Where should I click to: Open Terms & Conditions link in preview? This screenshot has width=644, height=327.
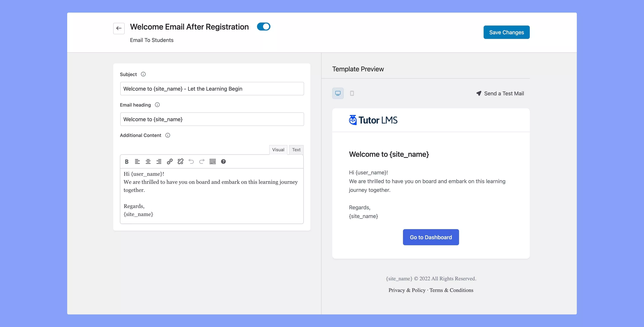click(x=451, y=290)
